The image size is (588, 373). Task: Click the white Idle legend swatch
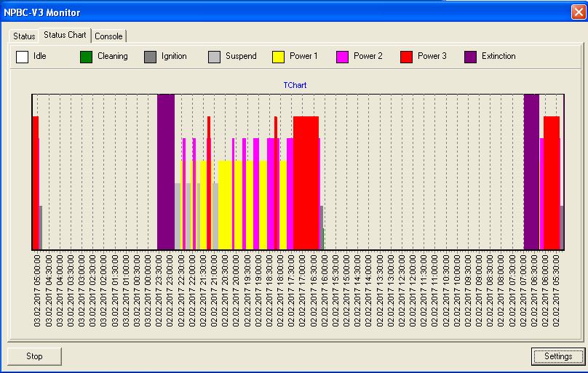[22, 57]
